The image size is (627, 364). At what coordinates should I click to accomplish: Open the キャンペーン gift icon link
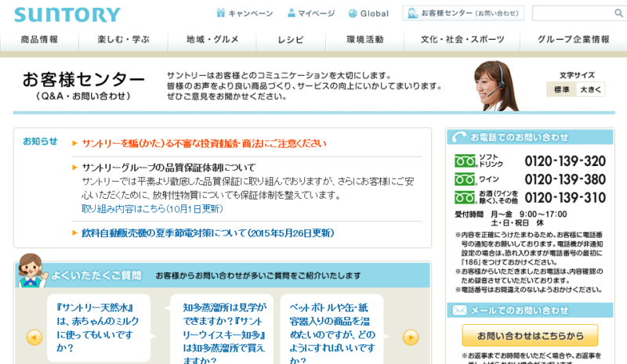pos(221,13)
